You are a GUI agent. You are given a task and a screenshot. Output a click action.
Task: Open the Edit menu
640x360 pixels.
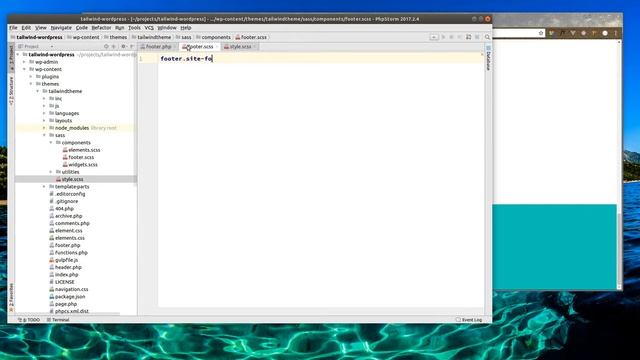click(26, 28)
